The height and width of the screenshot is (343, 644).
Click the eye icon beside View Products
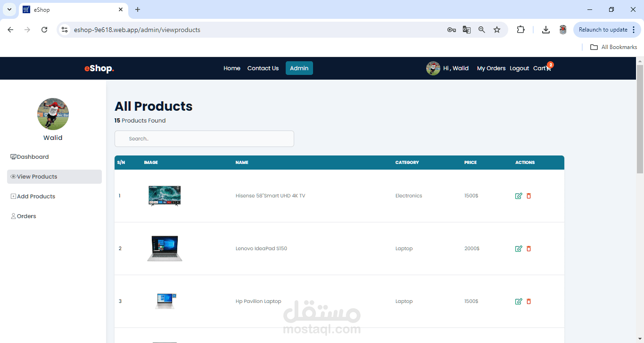pos(13,177)
